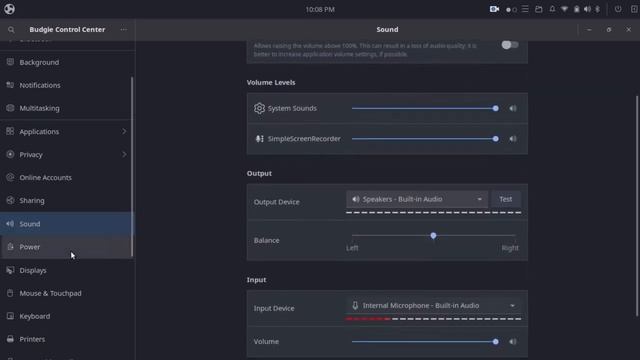Open the Raven sidebar icon at the panel edge
Image resolution: width=640 pixels, height=360 pixels.
(634, 9)
